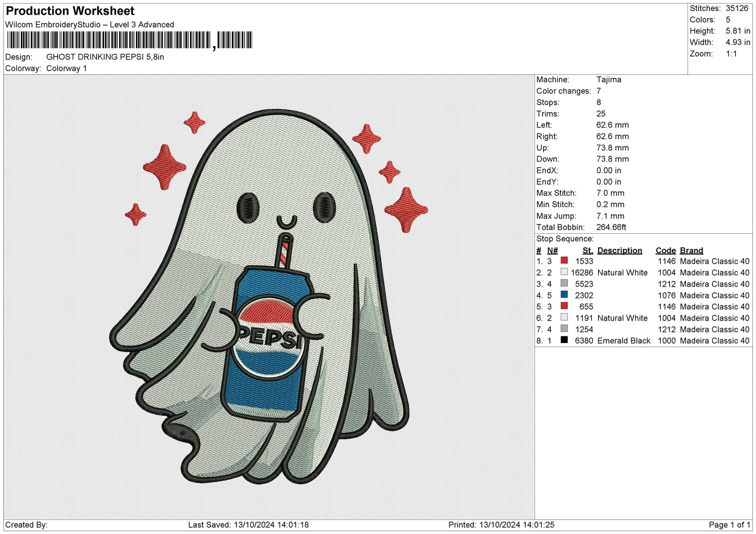This screenshot has height=534, width=756.
Task: Click 'Last Saved: 13/10/2024 14:01:18' footer
Action: click(x=249, y=525)
